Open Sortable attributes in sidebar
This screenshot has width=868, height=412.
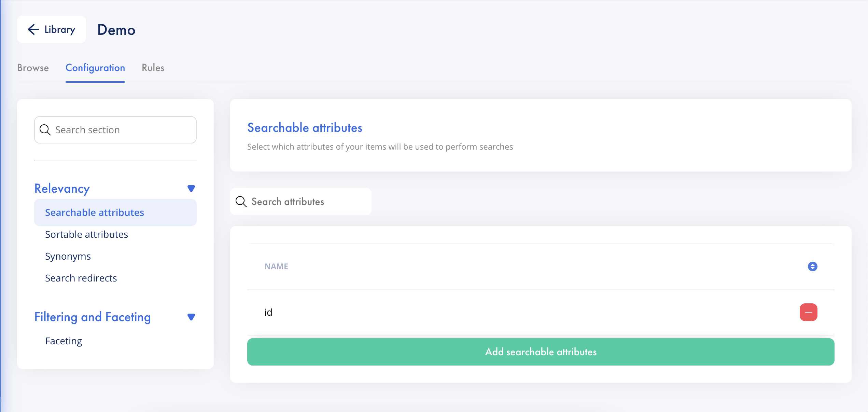pyautogui.click(x=86, y=234)
